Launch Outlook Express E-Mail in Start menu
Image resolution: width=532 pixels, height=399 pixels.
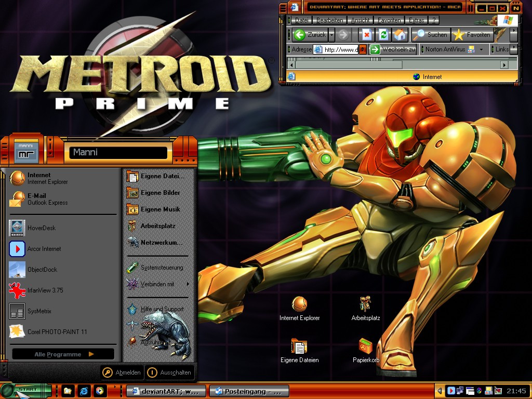click(x=63, y=199)
